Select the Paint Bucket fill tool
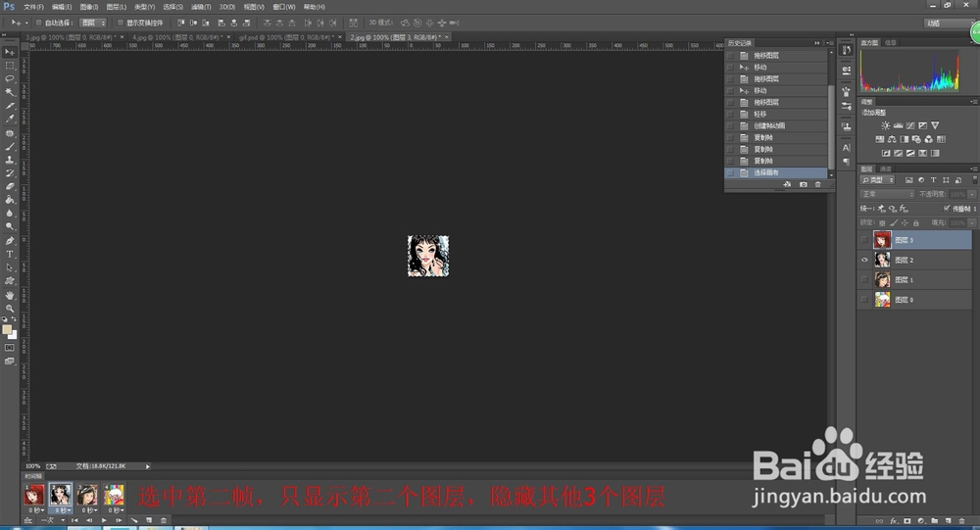980x530 pixels. pos(10,200)
